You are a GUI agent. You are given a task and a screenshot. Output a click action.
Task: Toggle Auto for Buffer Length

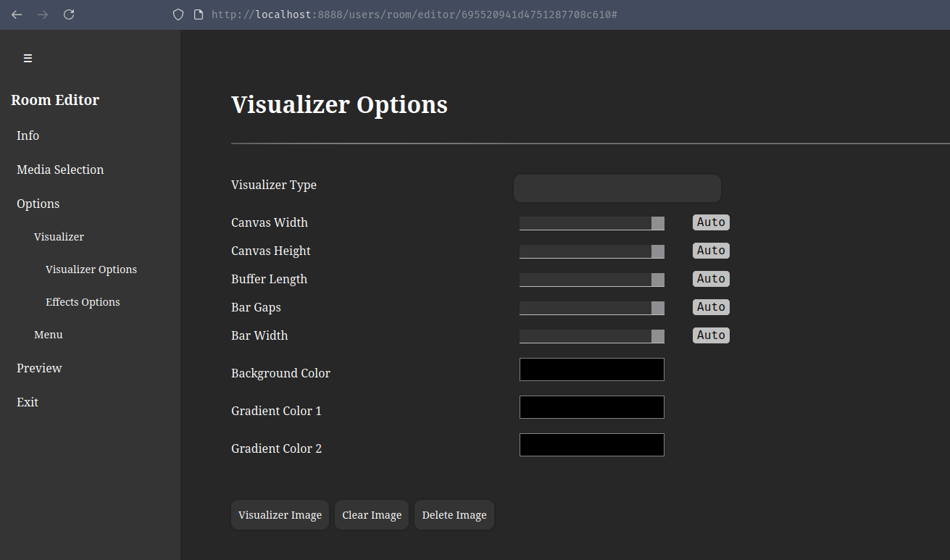(x=711, y=278)
